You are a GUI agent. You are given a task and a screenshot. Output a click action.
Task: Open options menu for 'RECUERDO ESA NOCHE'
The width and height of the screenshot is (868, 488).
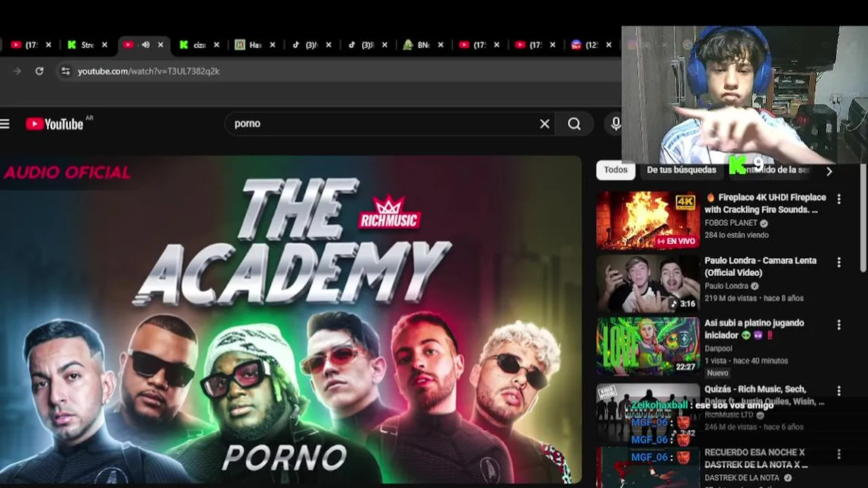click(x=839, y=454)
